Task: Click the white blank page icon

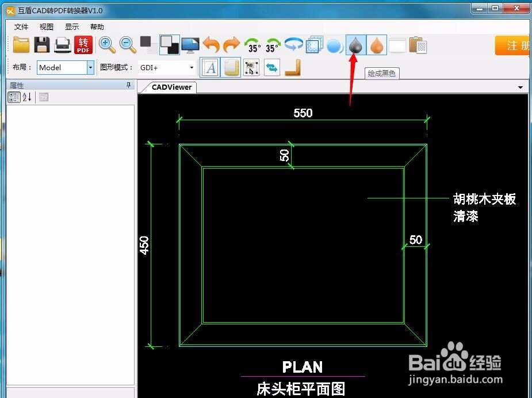Action: (397, 45)
